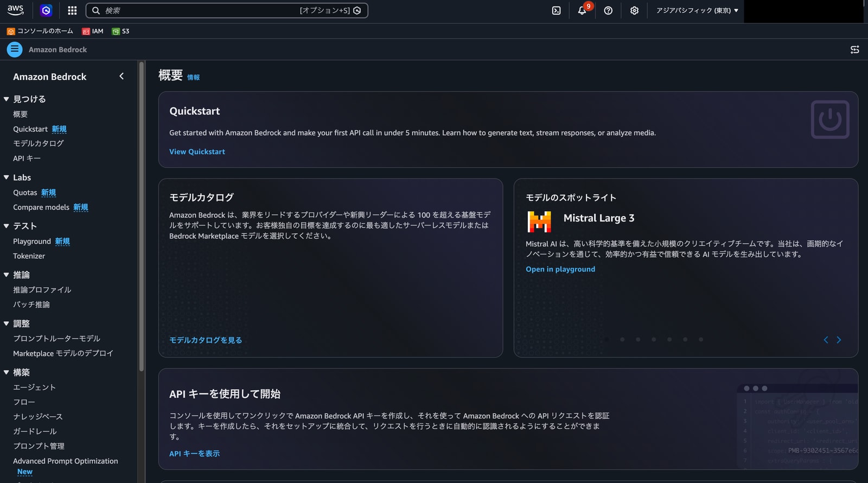Image resolution: width=868 pixels, height=483 pixels.
Task: Open エージェント in the sidebar
Action: pos(35,387)
